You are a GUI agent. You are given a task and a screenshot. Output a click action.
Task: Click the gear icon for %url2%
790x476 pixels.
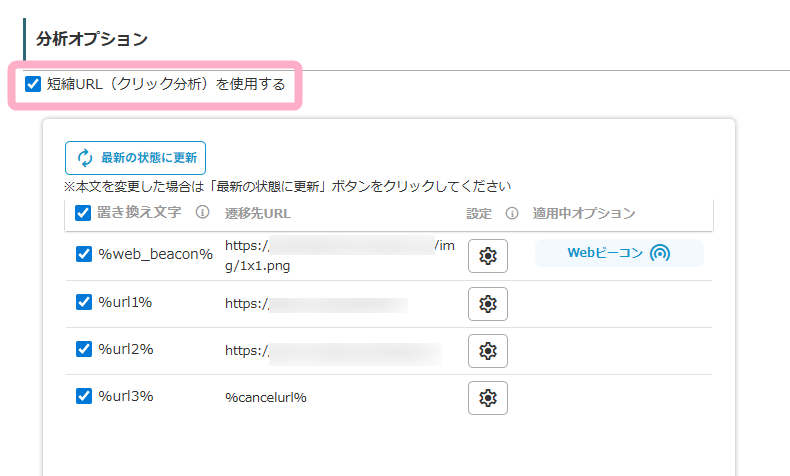(x=487, y=351)
